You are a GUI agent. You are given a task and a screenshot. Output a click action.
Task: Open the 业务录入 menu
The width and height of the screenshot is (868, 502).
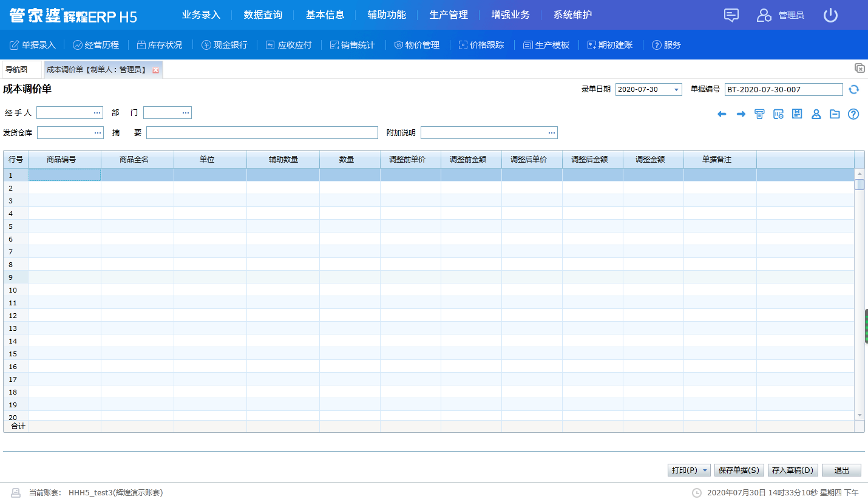tap(201, 15)
